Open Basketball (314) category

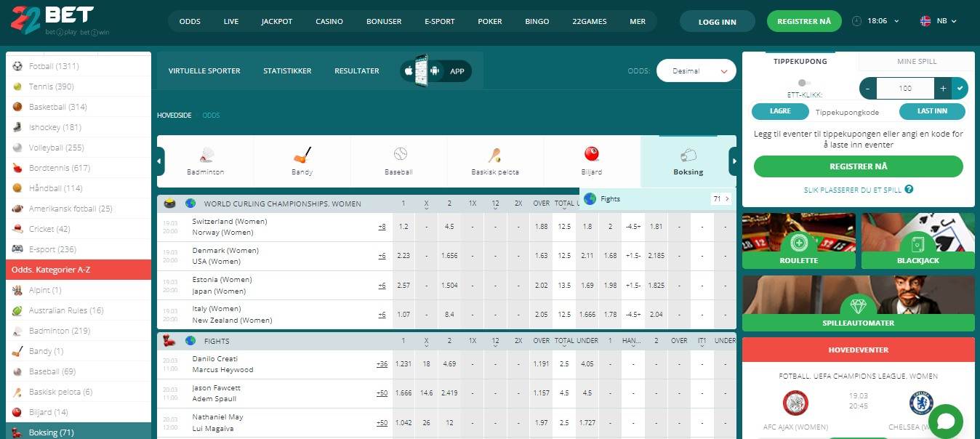79,107
